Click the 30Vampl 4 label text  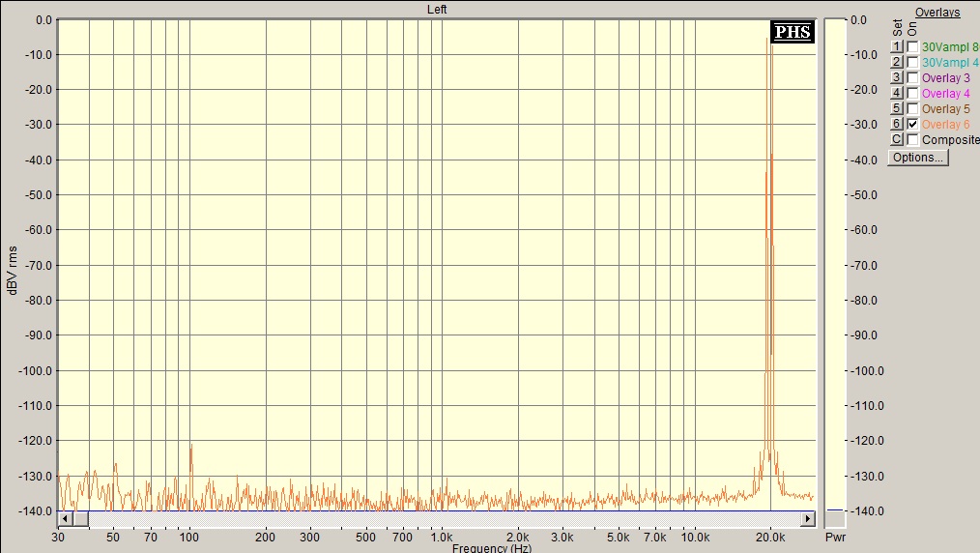951,63
